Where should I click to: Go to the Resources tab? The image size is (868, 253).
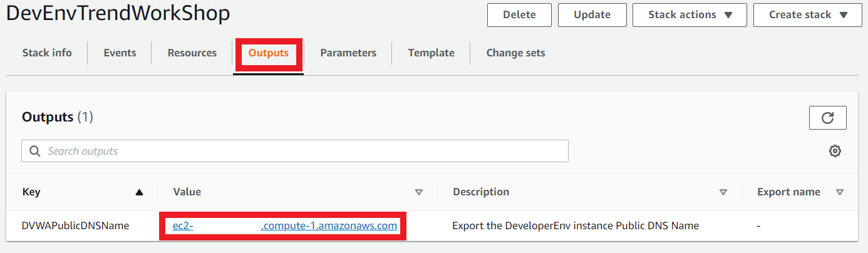click(x=192, y=53)
